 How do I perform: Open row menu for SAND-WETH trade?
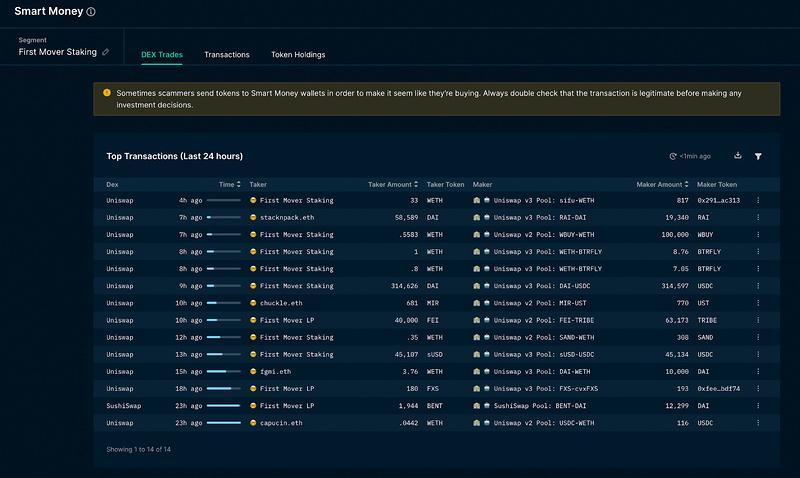[758, 337]
